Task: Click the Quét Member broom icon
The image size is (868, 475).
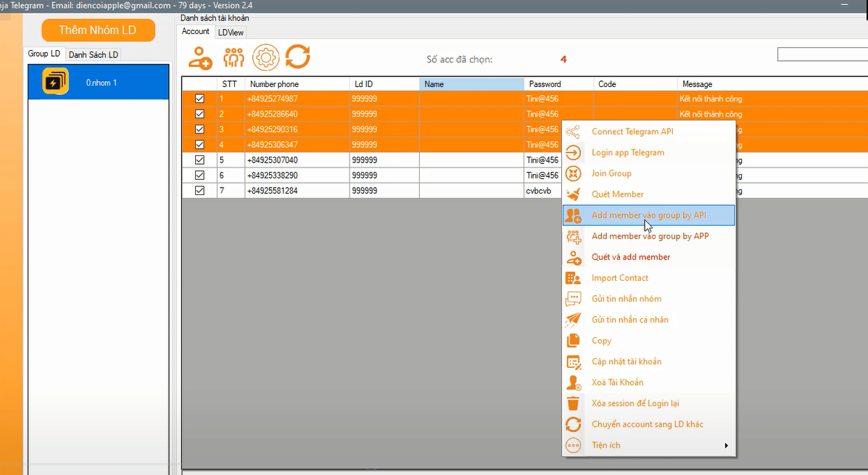Action: pyautogui.click(x=573, y=194)
